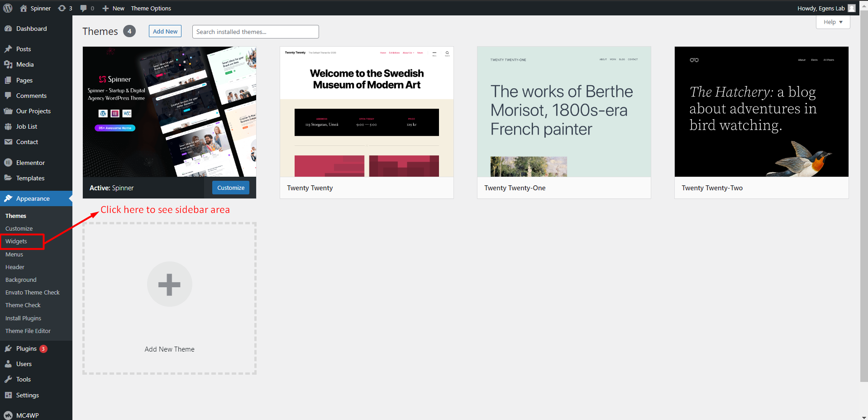Image resolution: width=868 pixels, height=420 pixels.
Task: Click the Our Projects folder icon
Action: tap(8, 111)
